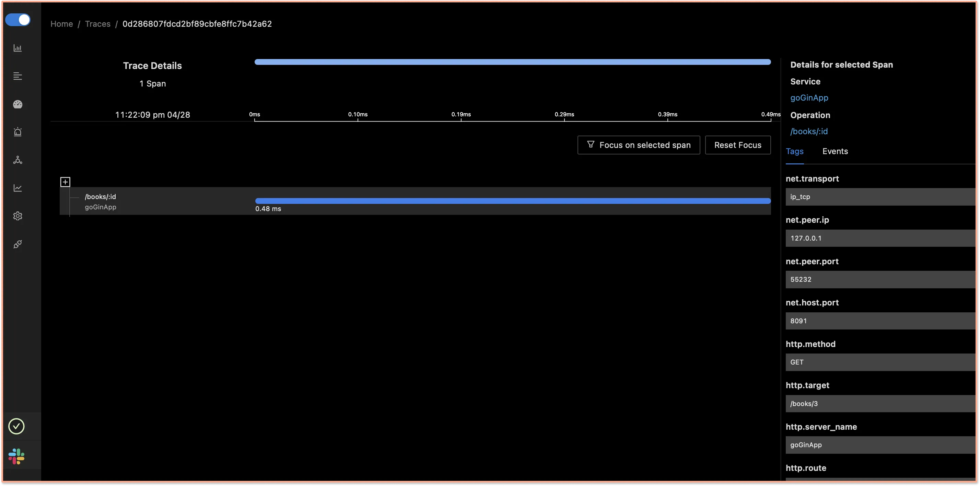Click the 0.19ms timeline tick
The width and height of the screenshot is (980, 486).
461,115
